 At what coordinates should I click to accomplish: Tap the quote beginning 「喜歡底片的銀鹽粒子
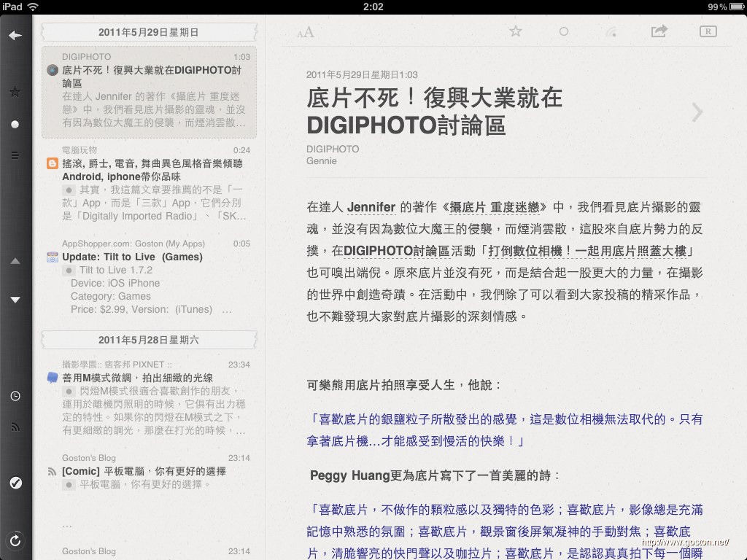point(505,430)
